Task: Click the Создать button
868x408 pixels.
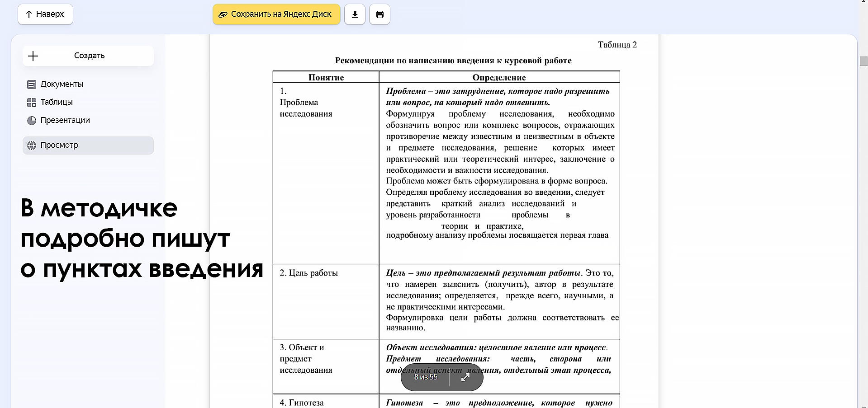Action: click(88, 56)
